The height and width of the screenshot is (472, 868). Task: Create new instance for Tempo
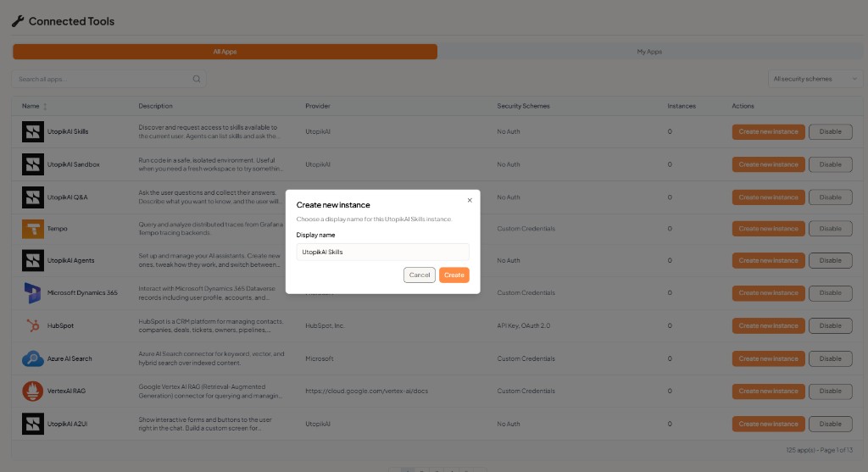click(x=768, y=229)
